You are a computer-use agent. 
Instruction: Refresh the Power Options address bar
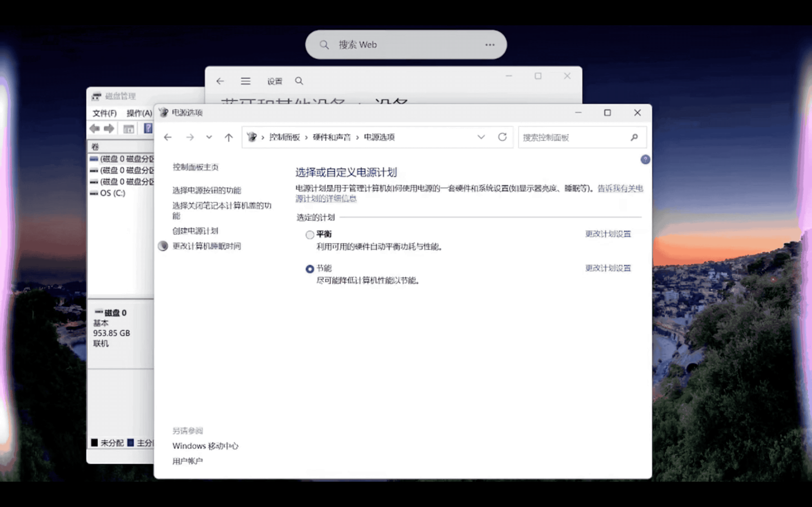[502, 137]
